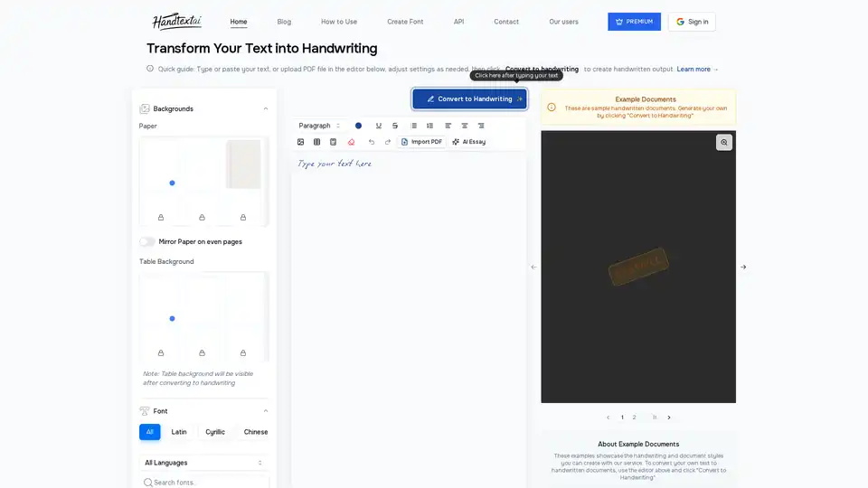This screenshot has height=488, width=868.
Task: Click the Convert to Handwriting button
Action: (x=469, y=99)
